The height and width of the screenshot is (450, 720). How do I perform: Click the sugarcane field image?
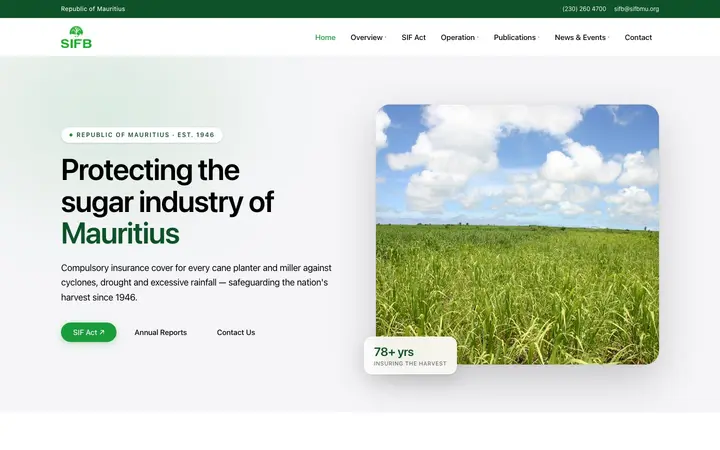[x=518, y=234]
